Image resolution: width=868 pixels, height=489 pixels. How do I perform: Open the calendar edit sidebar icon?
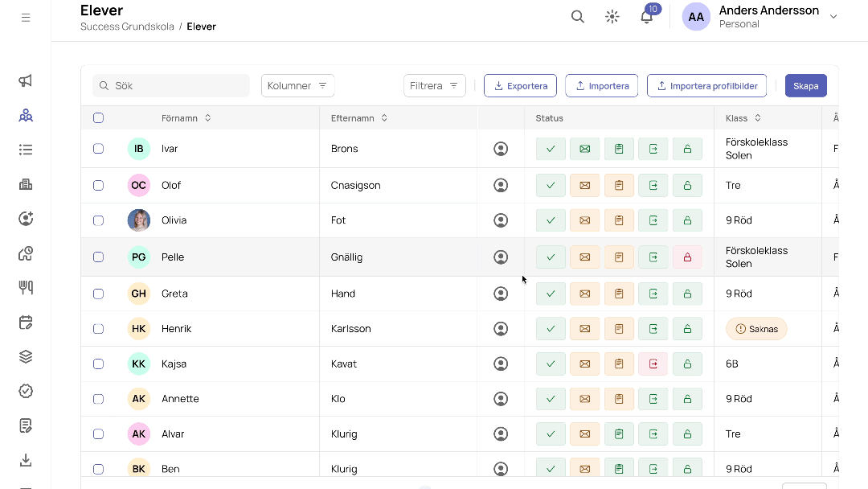tap(26, 323)
